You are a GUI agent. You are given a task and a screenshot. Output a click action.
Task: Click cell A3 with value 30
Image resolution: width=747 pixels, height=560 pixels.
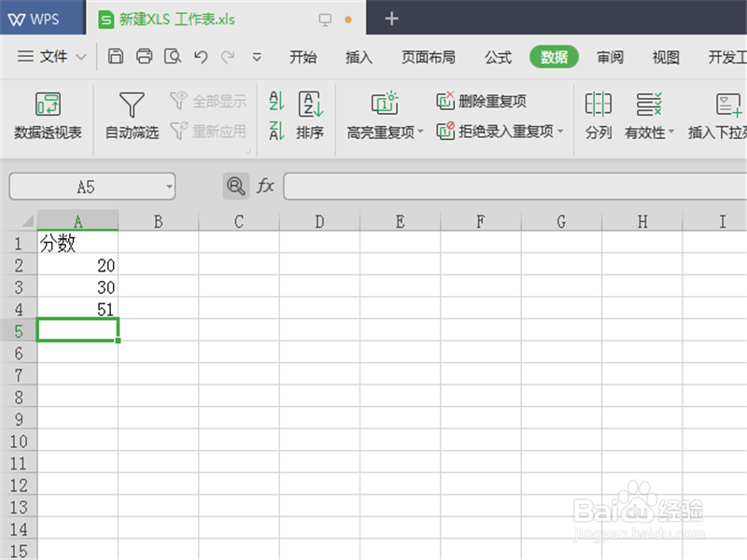pyautogui.click(x=78, y=287)
